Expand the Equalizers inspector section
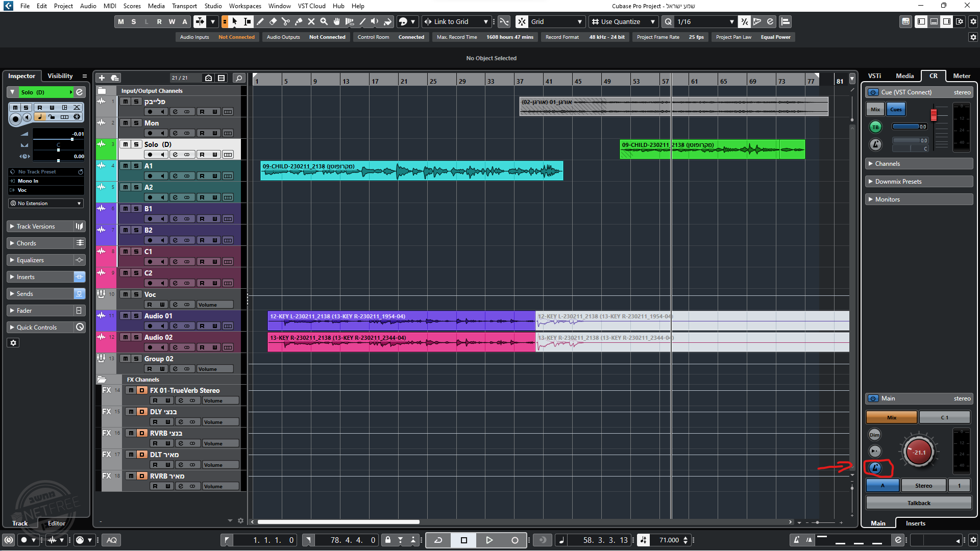 pos(31,260)
